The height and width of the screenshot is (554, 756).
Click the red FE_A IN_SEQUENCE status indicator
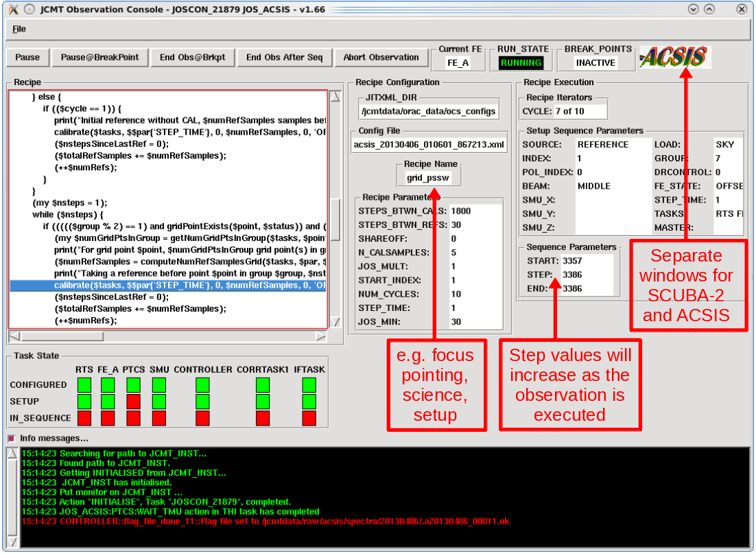pyautogui.click(x=108, y=417)
